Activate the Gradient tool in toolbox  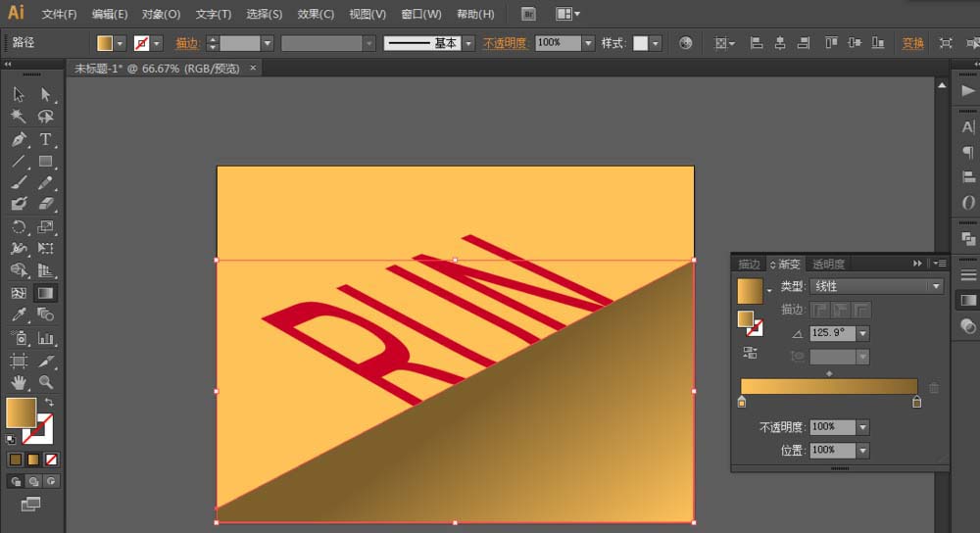point(45,293)
